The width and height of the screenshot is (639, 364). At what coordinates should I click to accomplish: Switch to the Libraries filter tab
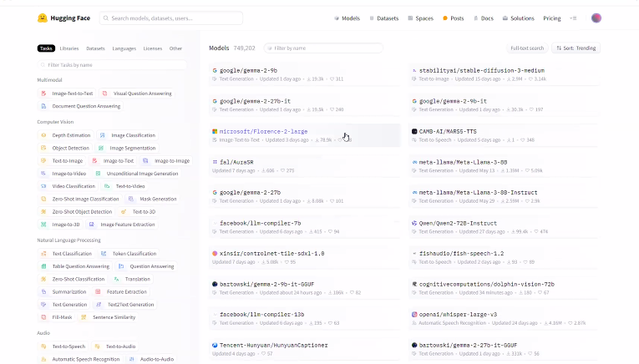(x=69, y=48)
